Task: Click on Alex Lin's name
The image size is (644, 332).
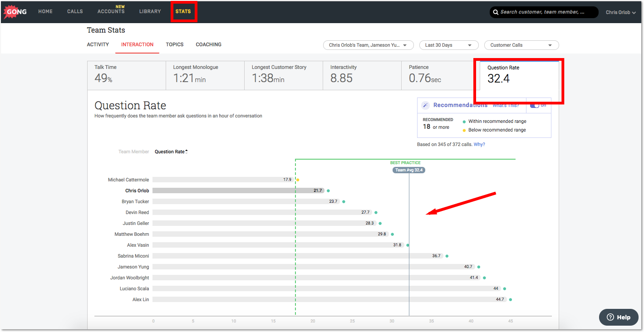Action: coord(140,299)
